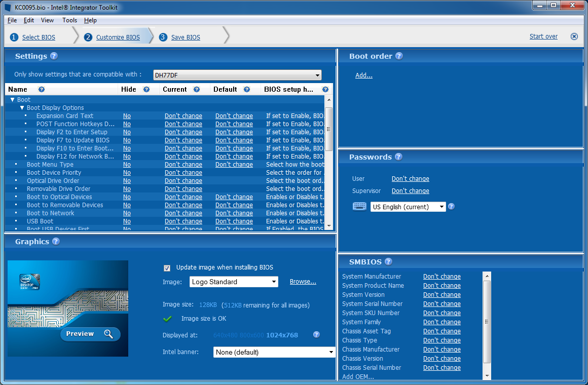
Task: Click Add... link in Boot order
Action: [364, 75]
